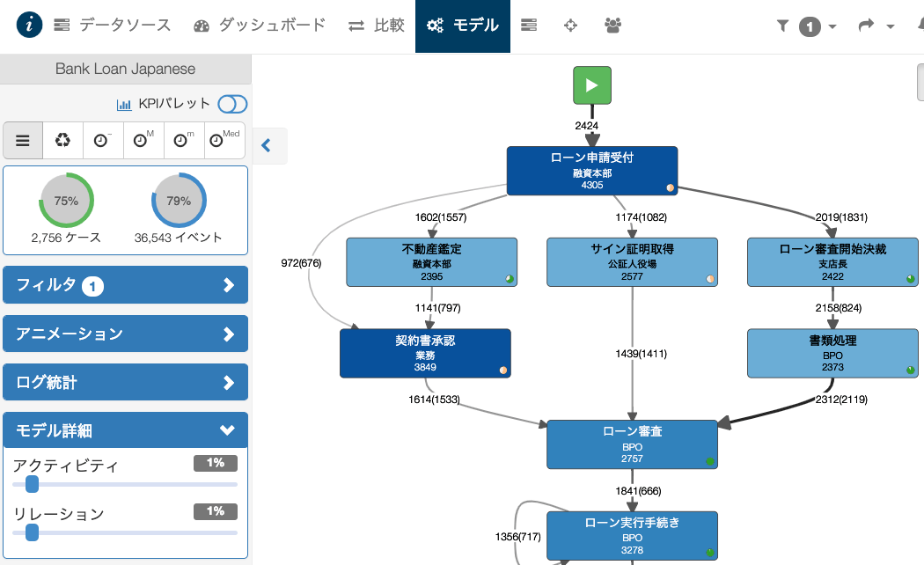
Task: Click the 79% events gauge
Action: coord(179,201)
